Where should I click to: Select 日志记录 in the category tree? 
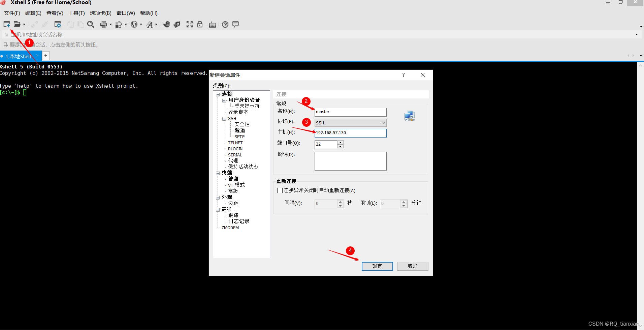238,221
